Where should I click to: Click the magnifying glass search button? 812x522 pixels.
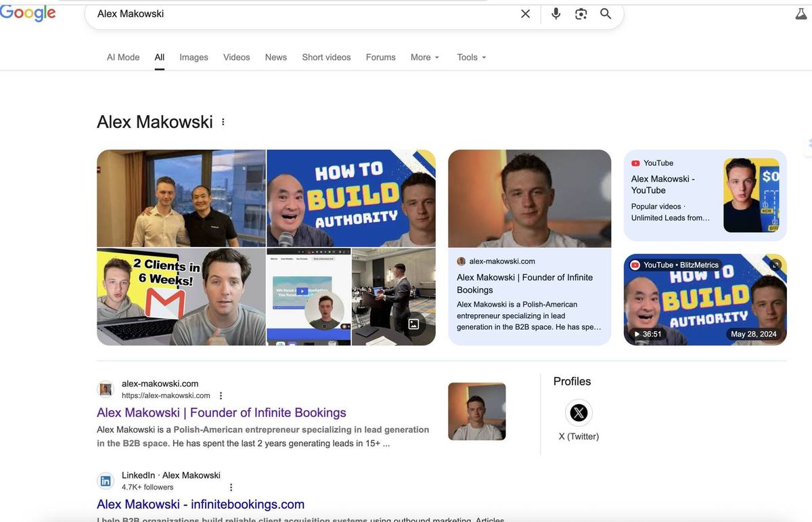coord(606,14)
